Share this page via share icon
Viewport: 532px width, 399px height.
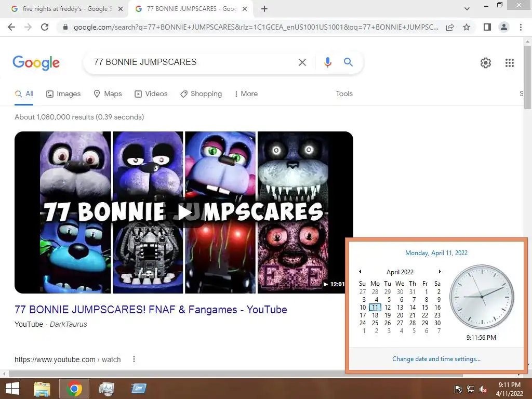click(450, 27)
